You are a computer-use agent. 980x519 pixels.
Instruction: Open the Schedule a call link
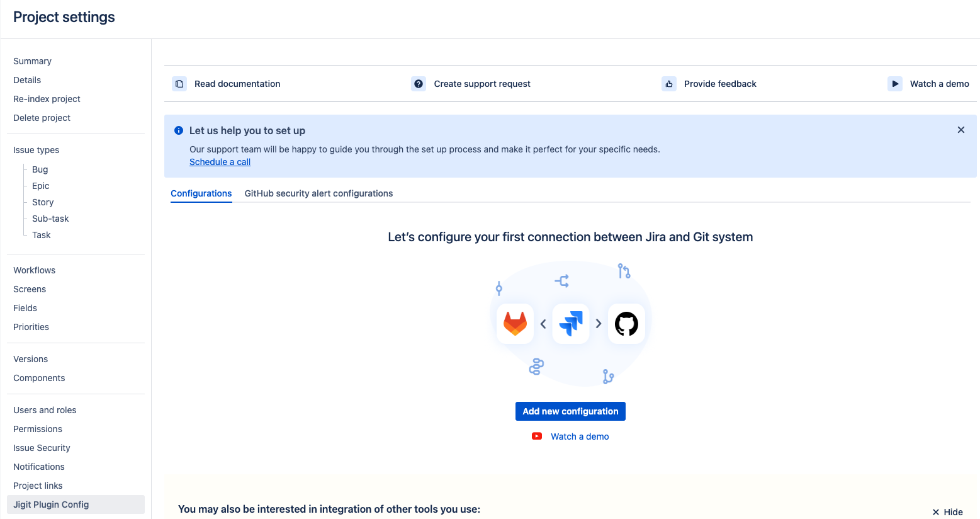[x=220, y=162]
